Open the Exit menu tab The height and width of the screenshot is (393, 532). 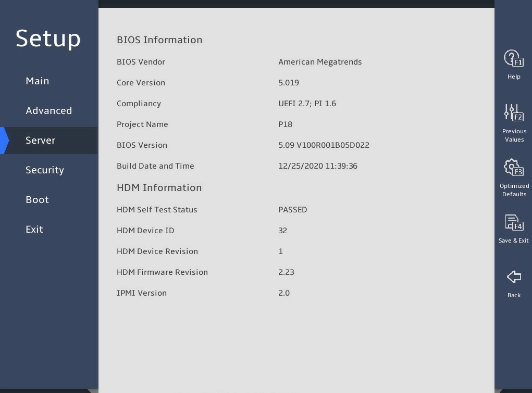[34, 230]
